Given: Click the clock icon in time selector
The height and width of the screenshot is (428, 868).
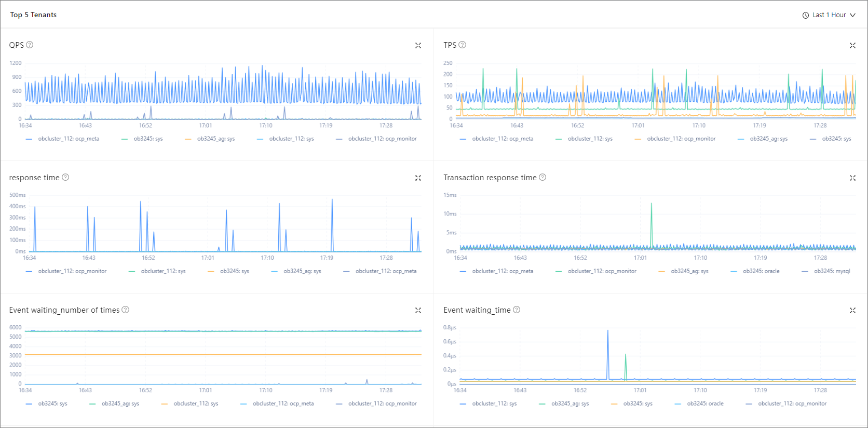Looking at the screenshot, I should (806, 15).
